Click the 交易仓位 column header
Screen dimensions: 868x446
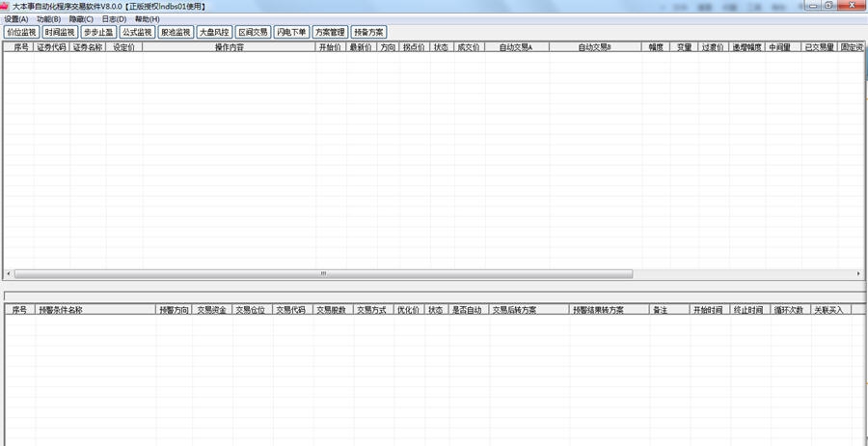coord(253,310)
